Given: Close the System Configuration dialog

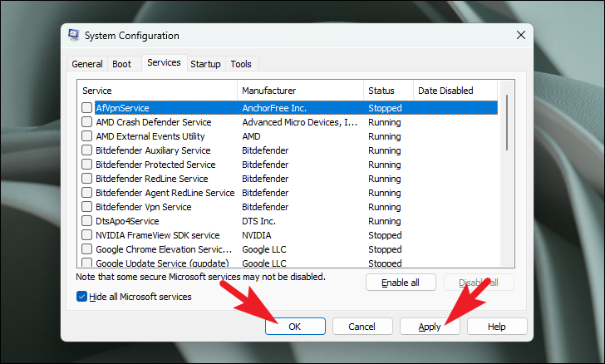Looking at the screenshot, I should [521, 35].
